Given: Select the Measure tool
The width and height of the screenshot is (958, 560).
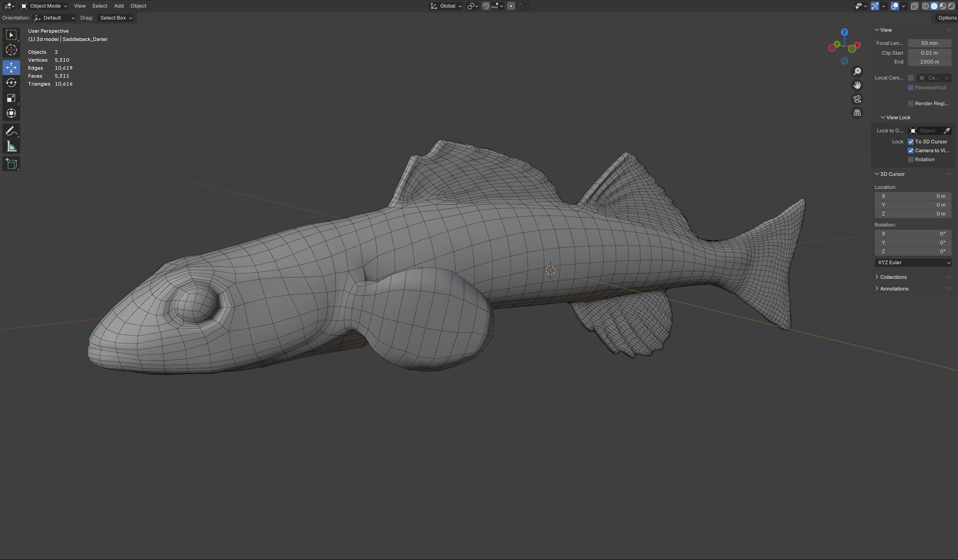Looking at the screenshot, I should click(11, 147).
